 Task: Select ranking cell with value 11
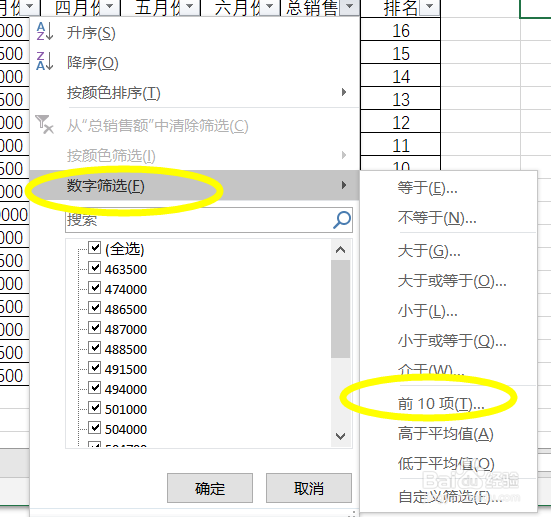tap(400, 144)
